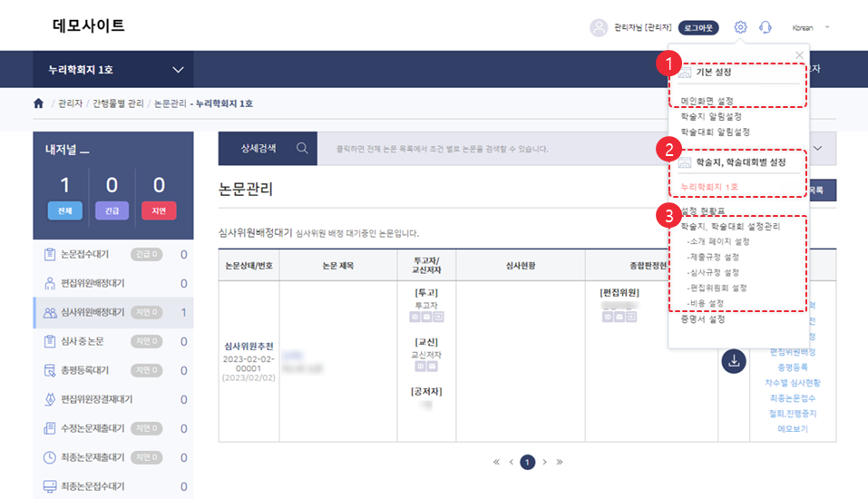The height and width of the screenshot is (499, 868).
Task: Expand the detailed search panel chevron
Action: pos(820,148)
